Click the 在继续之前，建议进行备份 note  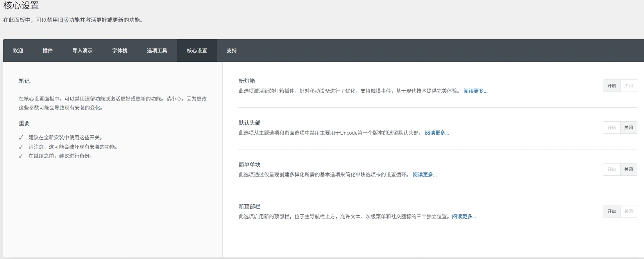pyautogui.click(x=60, y=156)
